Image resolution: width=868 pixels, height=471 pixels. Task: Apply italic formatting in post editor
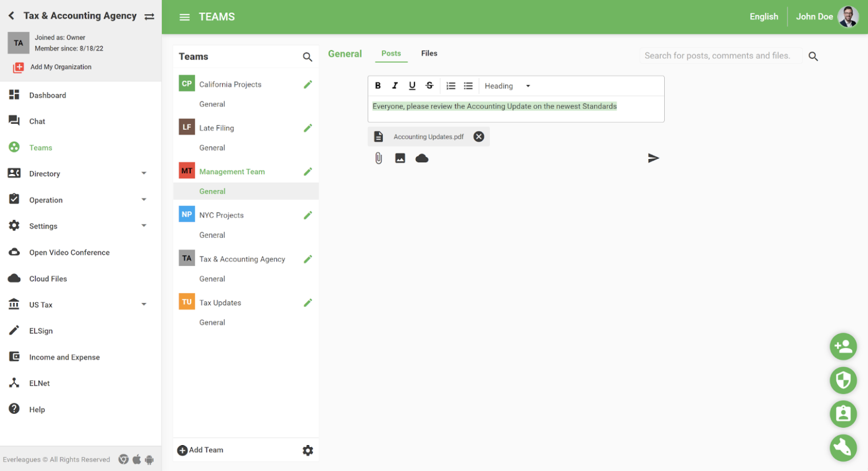[x=395, y=86]
